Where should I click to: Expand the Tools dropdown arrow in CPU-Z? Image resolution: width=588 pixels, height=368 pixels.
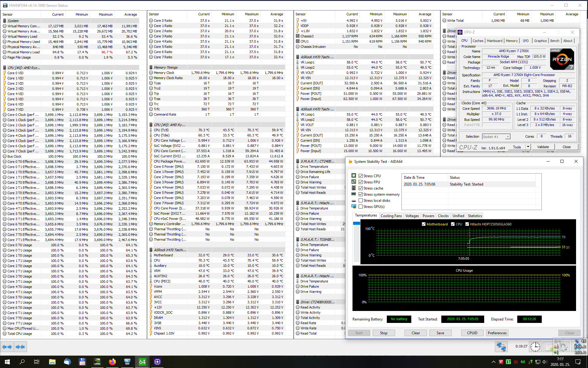click(x=528, y=147)
